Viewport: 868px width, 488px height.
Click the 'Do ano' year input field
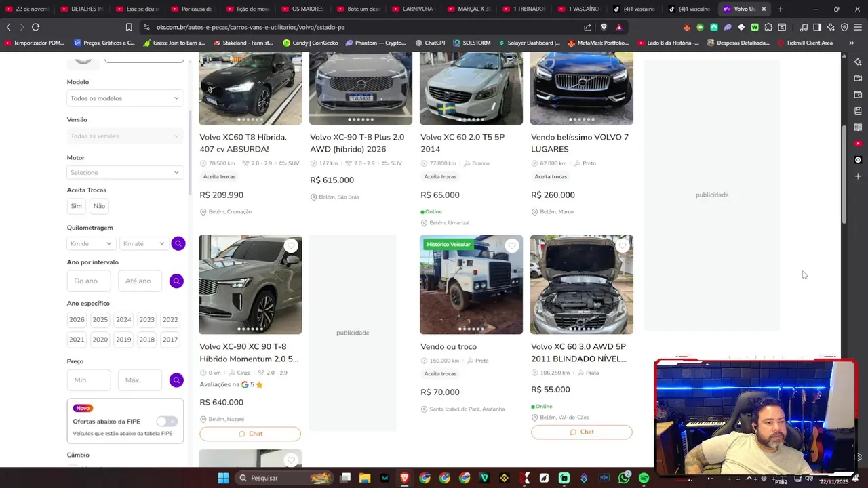[x=89, y=281]
